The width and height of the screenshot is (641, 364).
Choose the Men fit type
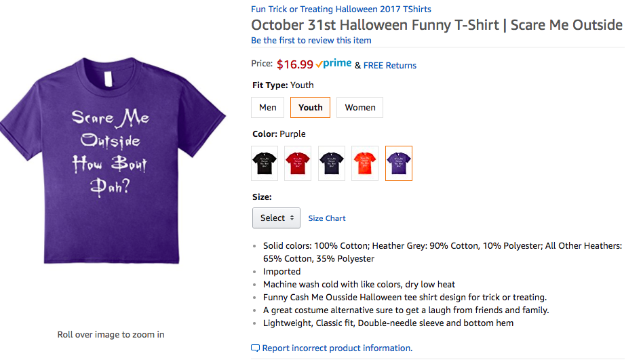[x=268, y=108]
